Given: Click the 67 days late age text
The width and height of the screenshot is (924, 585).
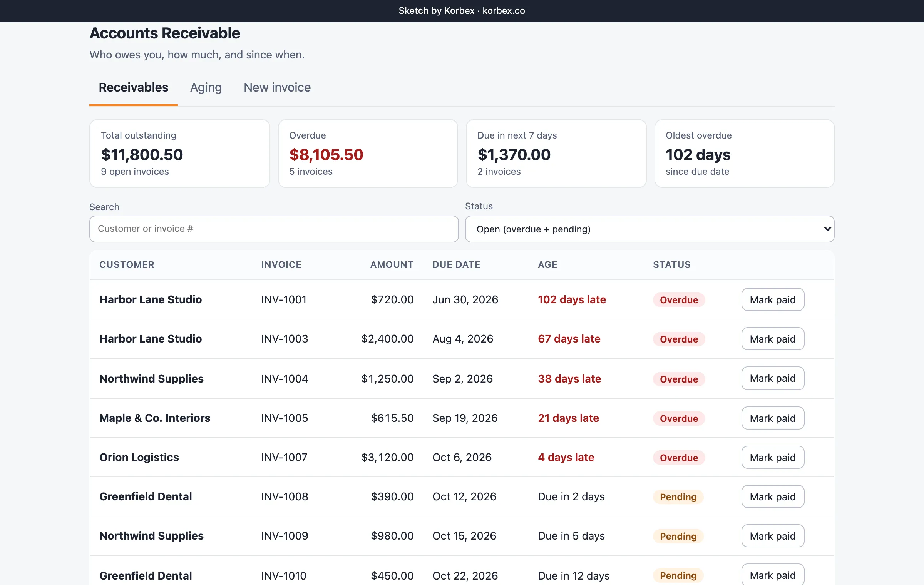Looking at the screenshot, I should pos(569,339).
